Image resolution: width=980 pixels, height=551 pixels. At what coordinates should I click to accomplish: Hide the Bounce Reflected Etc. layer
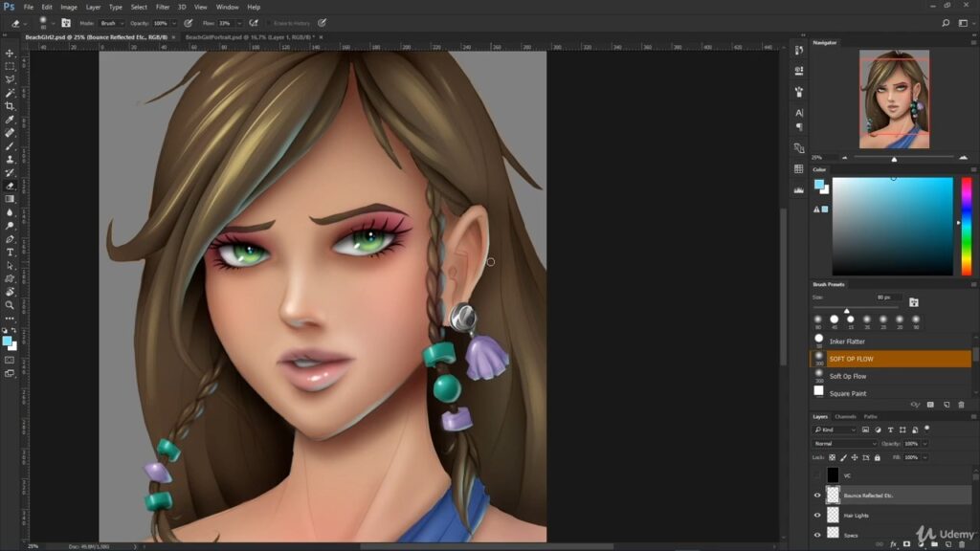[817, 496]
